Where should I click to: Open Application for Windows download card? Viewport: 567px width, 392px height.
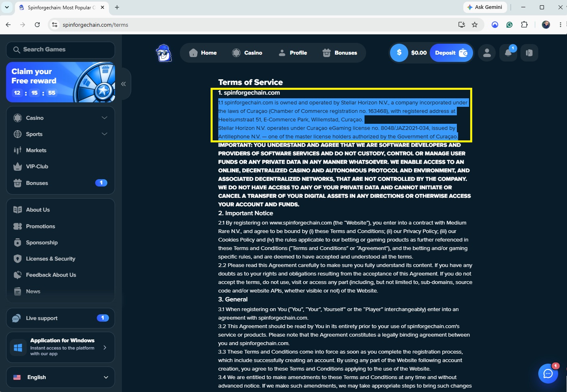(61, 348)
